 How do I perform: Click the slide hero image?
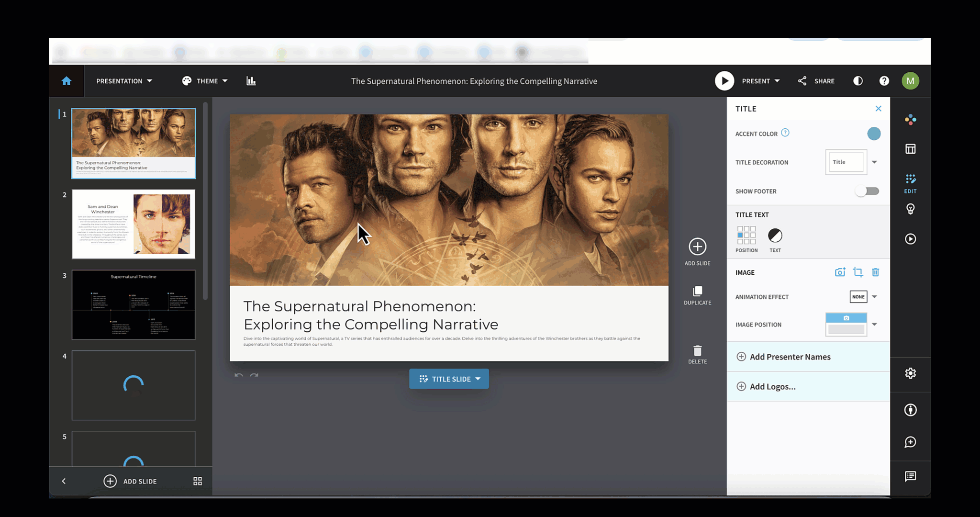(x=449, y=200)
